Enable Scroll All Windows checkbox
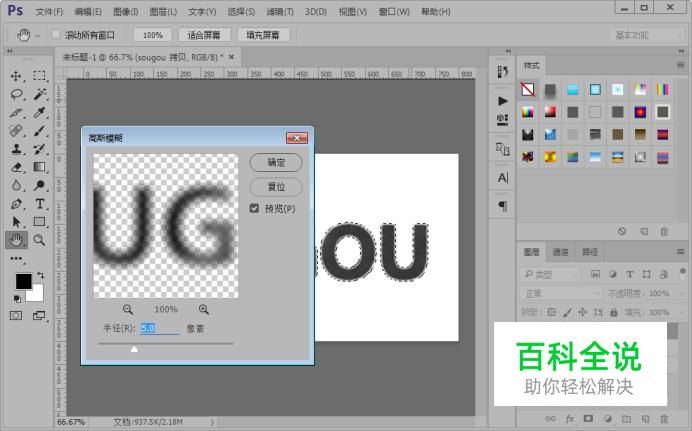The width and height of the screenshot is (692, 431). pyautogui.click(x=56, y=34)
